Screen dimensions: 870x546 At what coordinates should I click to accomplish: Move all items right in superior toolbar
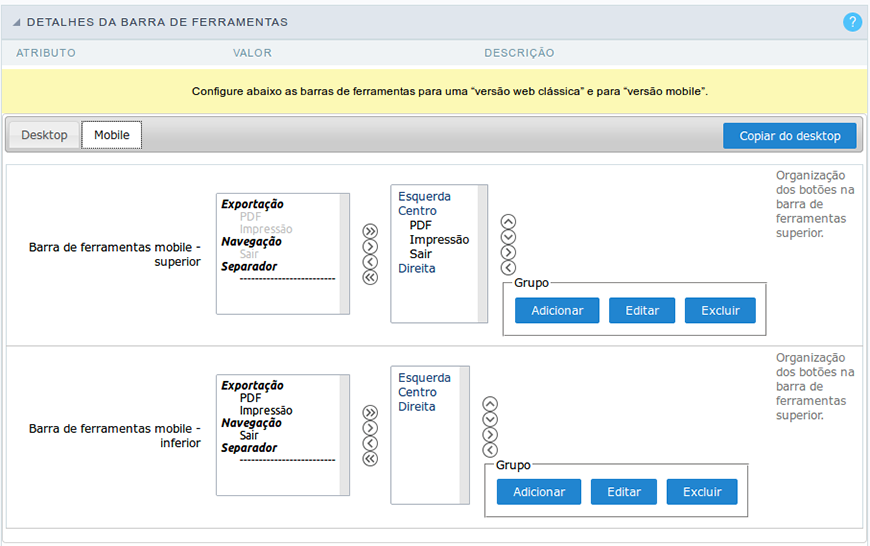click(370, 231)
